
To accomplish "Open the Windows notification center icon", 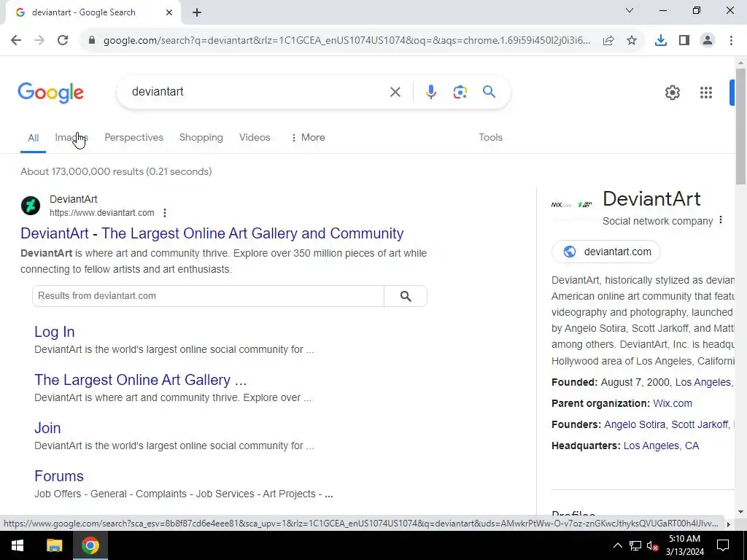I will tap(723, 545).
